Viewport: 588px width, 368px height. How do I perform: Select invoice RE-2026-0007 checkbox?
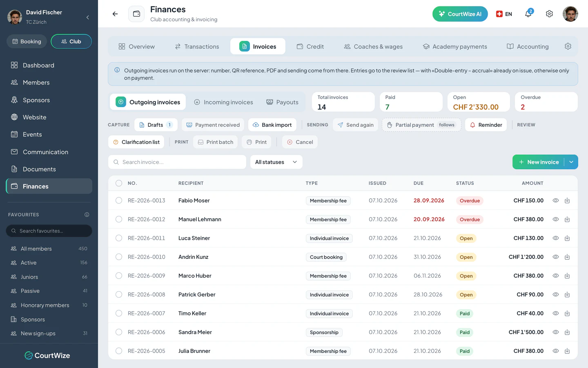point(119,313)
